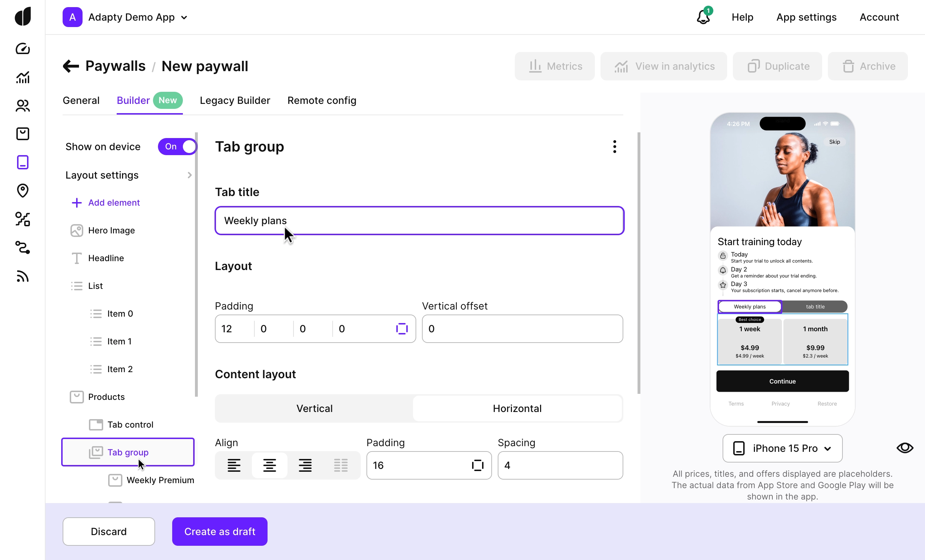
Task: Switch to the Legacy Builder tab
Action: tap(234, 101)
